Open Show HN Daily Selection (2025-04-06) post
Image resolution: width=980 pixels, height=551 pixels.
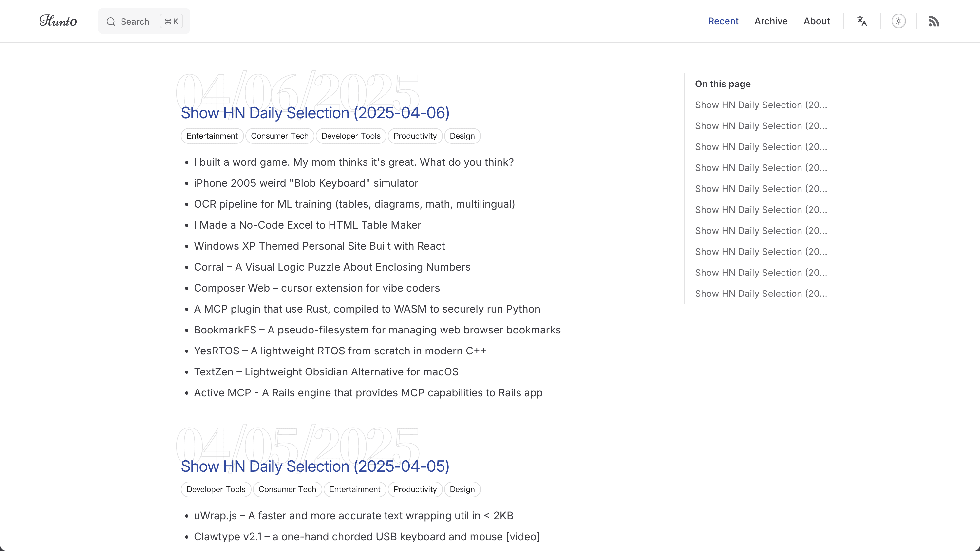tap(315, 113)
